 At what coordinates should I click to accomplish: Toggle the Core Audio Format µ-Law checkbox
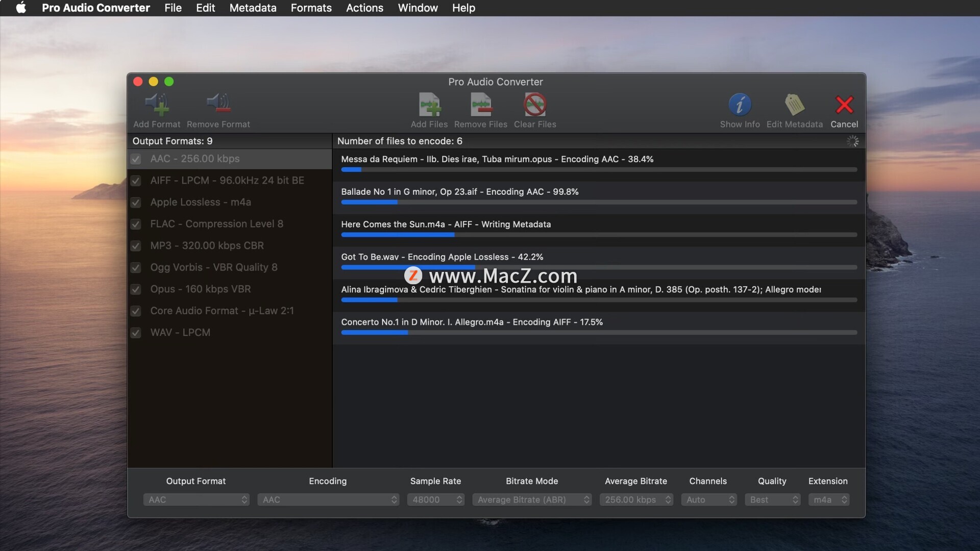tap(136, 311)
